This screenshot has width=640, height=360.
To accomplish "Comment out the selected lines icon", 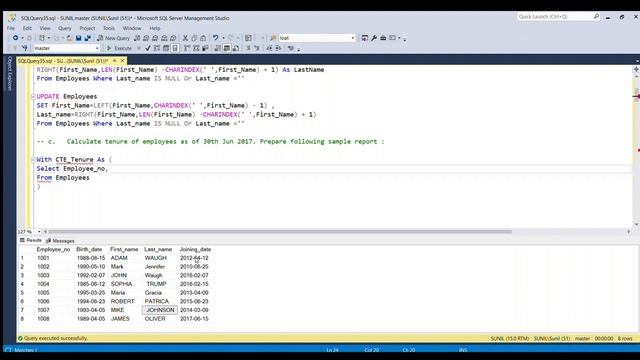I will click(248, 48).
